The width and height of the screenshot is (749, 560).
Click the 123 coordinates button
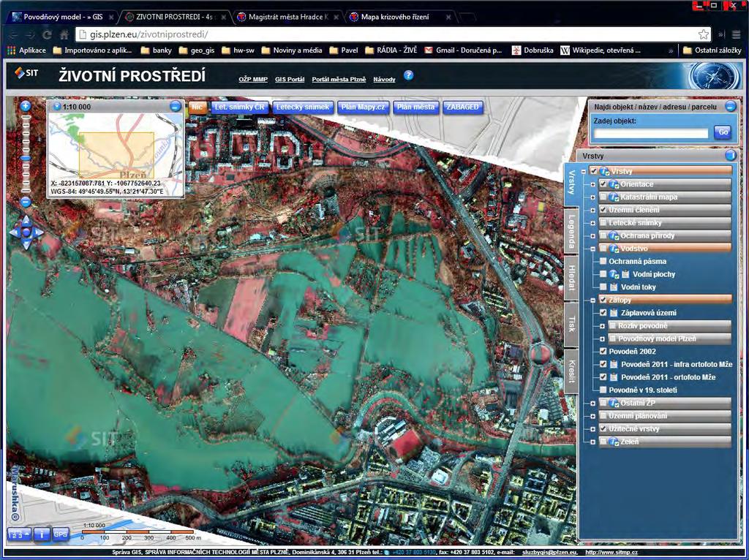(20, 534)
